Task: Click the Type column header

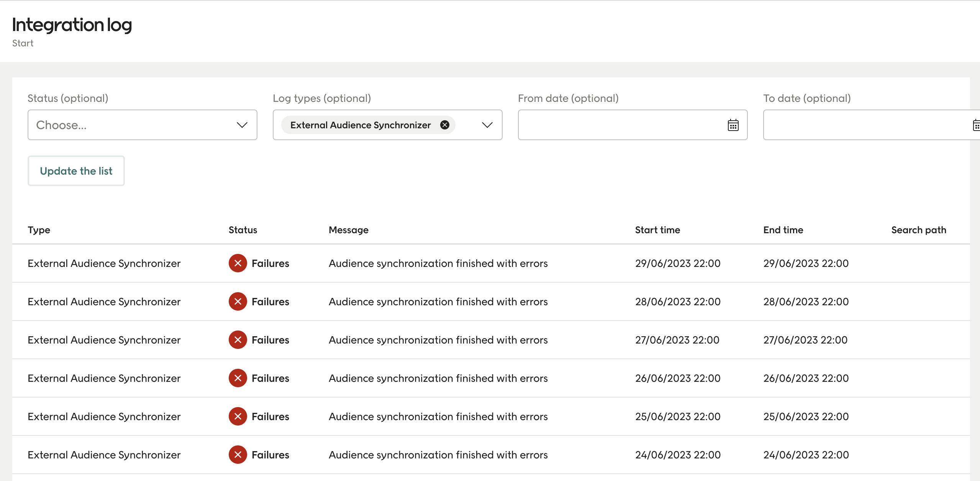Action: (39, 230)
